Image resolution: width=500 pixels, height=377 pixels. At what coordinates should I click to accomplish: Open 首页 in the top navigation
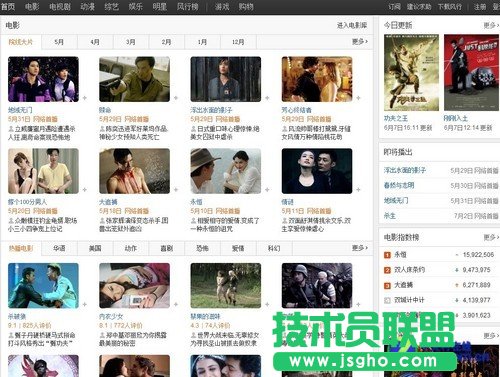point(8,7)
